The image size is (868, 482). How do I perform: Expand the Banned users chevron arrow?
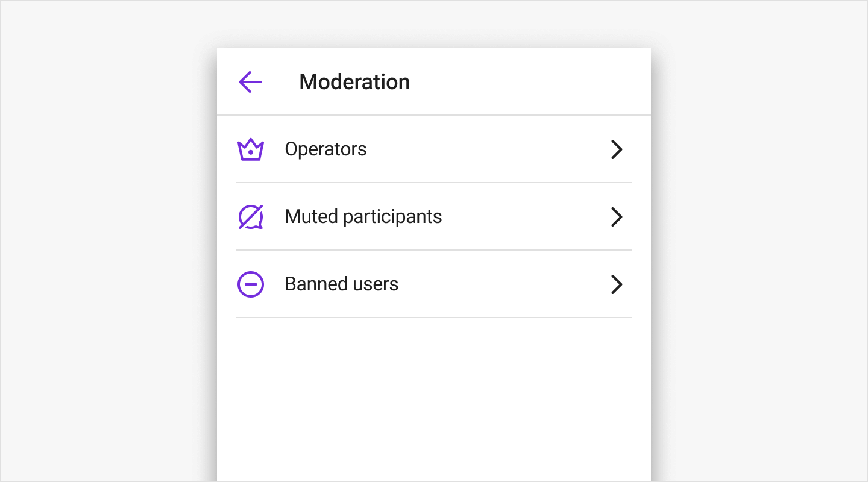pyautogui.click(x=617, y=284)
